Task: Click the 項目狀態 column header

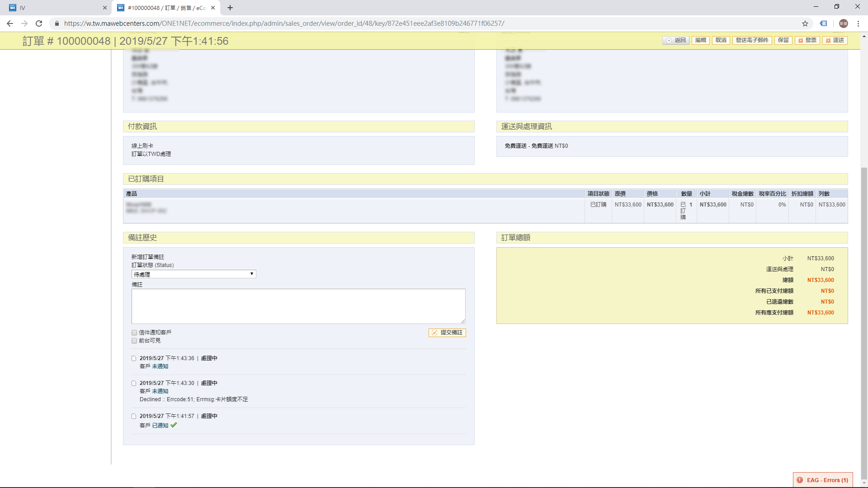Action: 598,194
